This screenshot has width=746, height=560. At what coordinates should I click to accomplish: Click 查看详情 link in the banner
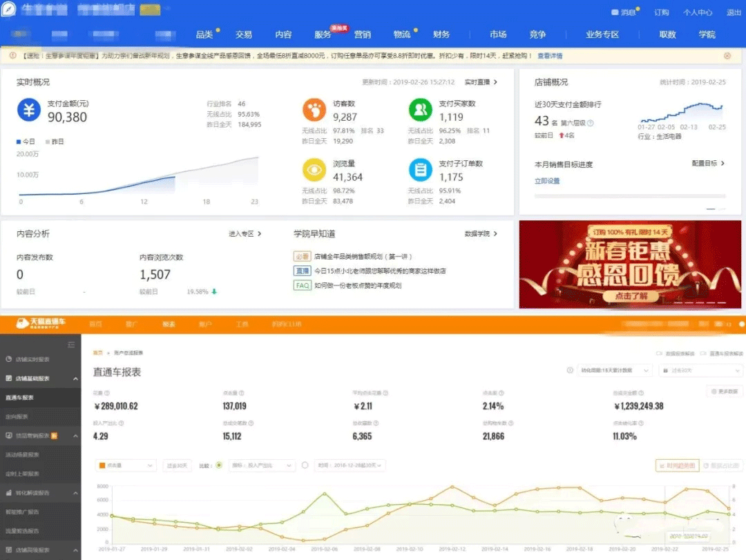coord(550,56)
